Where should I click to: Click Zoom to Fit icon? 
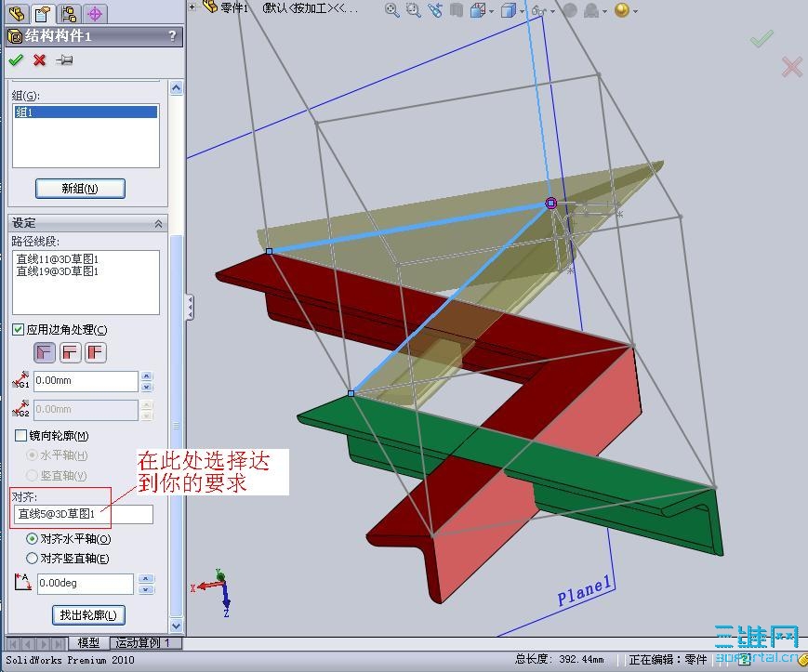(391, 10)
